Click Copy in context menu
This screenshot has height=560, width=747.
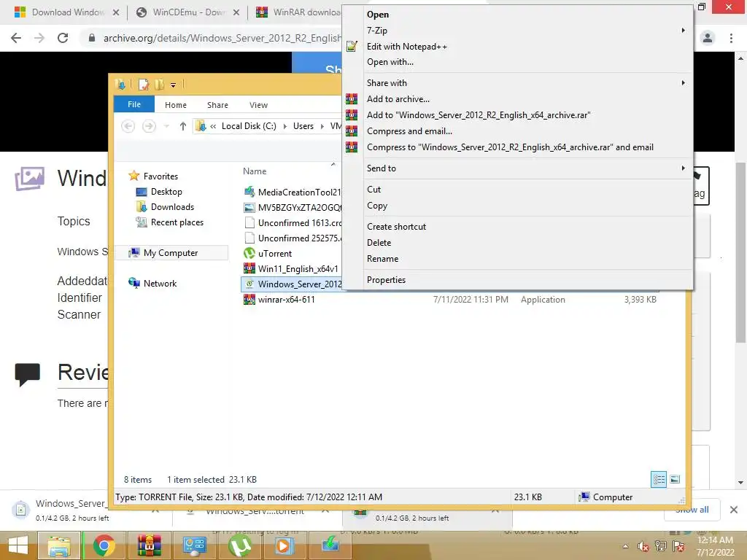(377, 206)
